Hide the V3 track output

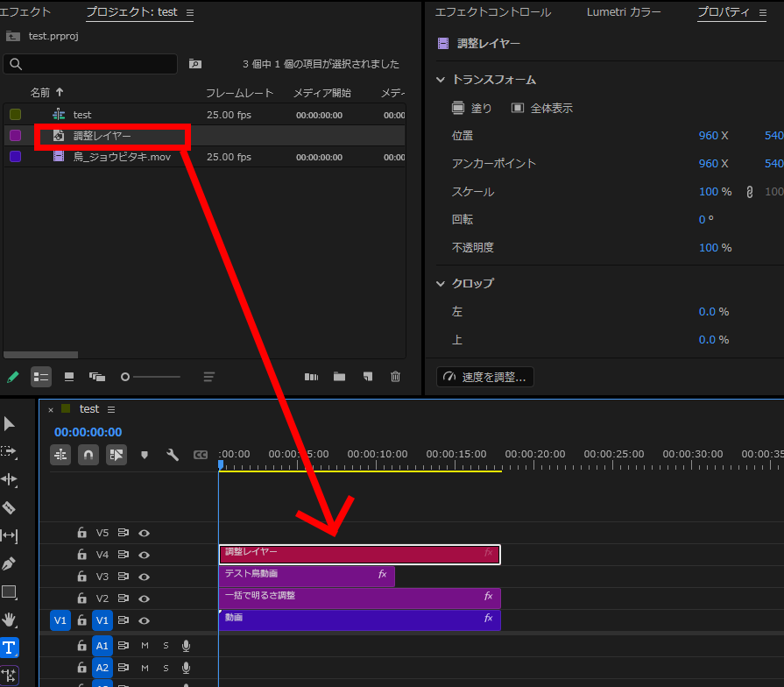coord(144,577)
